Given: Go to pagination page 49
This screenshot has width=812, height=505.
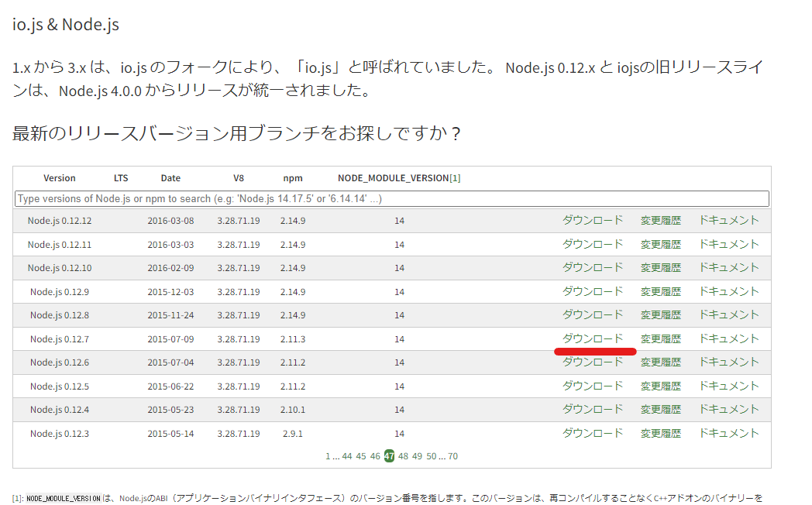Looking at the screenshot, I should point(418,456).
